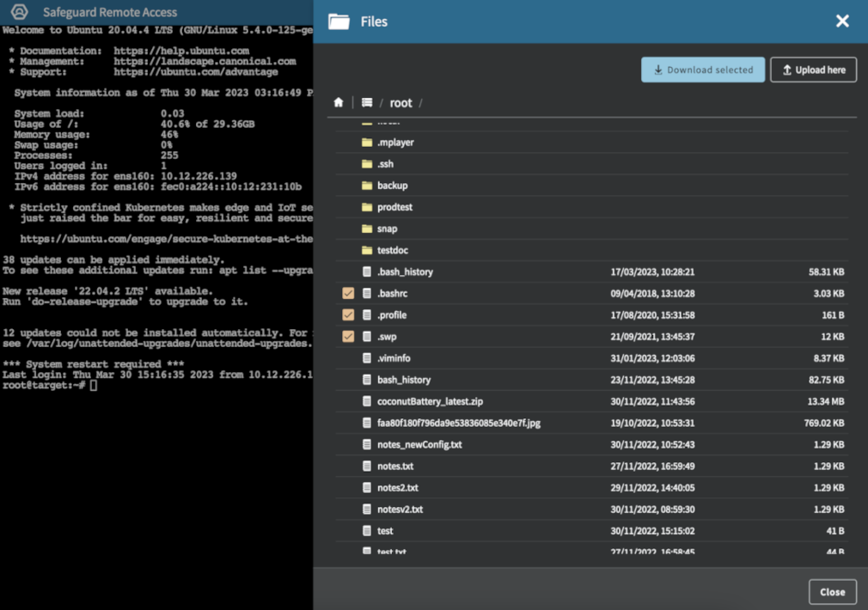The width and height of the screenshot is (868, 610).
Task: Click the date 17/03/2023, 10:28:21
Action: coord(652,271)
